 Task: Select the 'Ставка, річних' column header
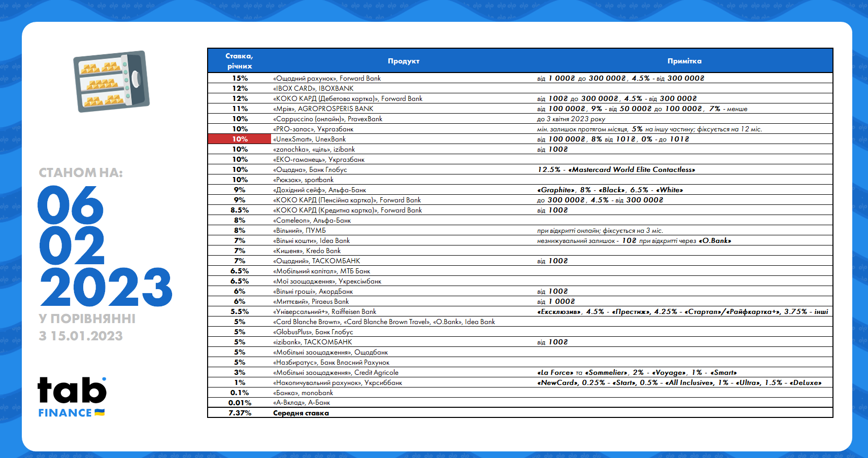(239, 61)
